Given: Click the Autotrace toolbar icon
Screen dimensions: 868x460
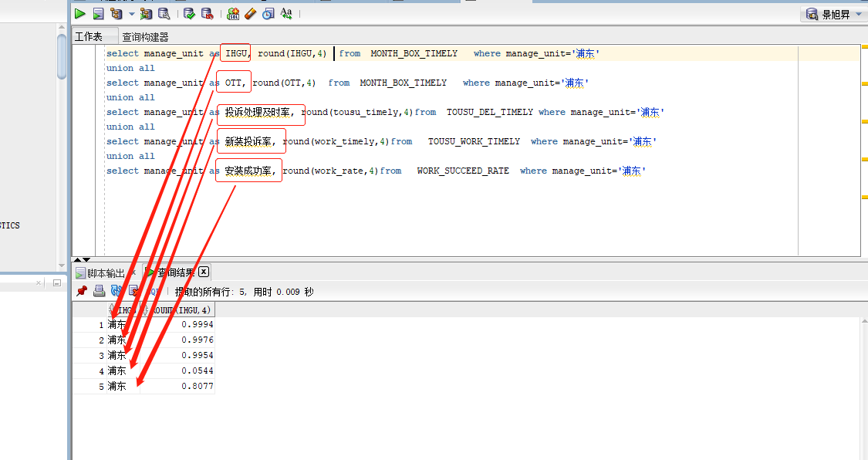Looking at the screenshot, I should tap(146, 14).
